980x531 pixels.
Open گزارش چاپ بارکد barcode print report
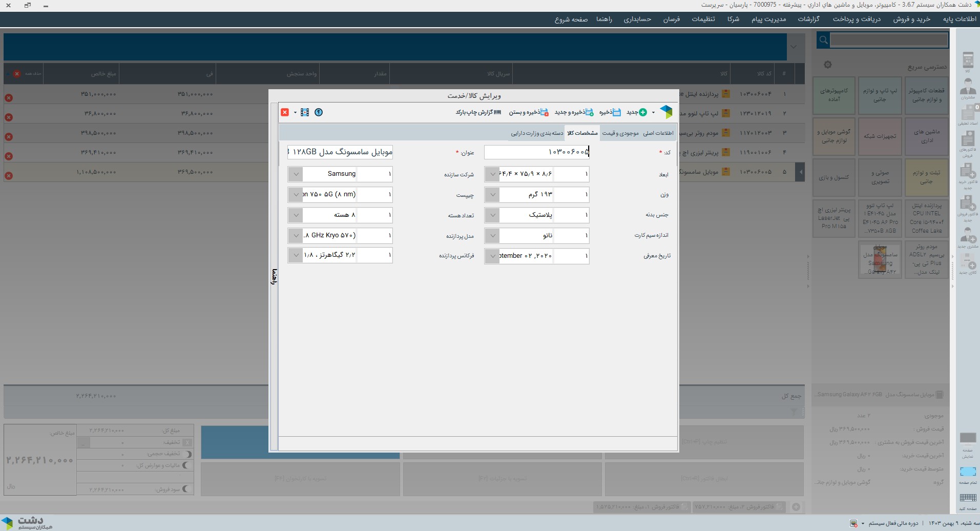(478, 112)
